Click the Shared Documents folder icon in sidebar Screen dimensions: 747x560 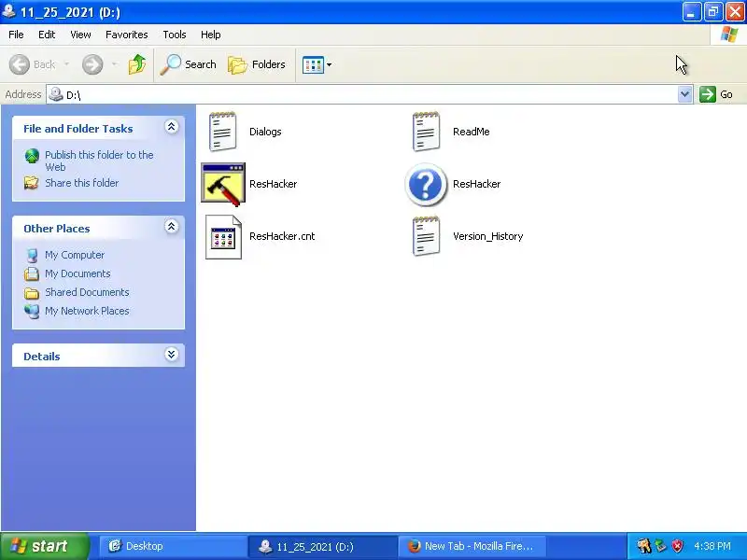[32, 293]
